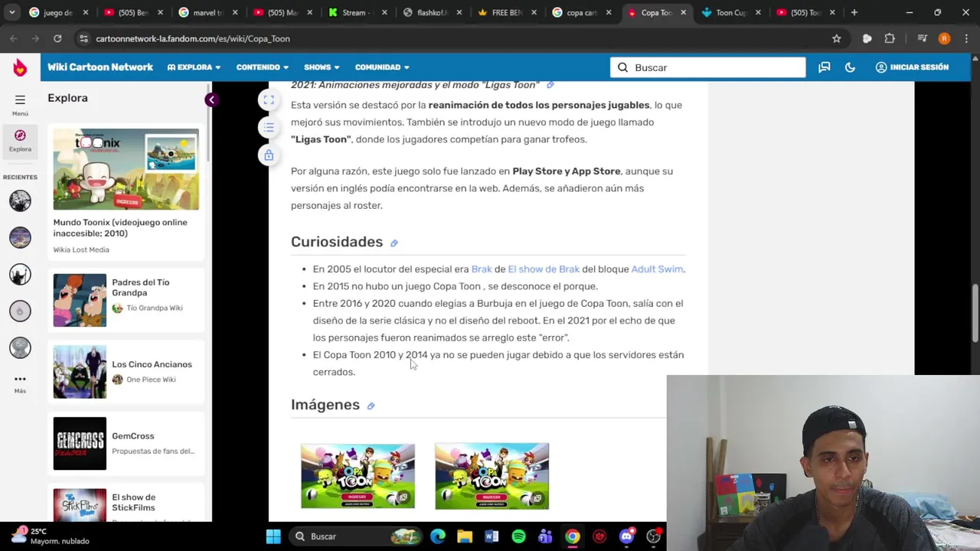Image resolution: width=980 pixels, height=551 pixels.
Task: Open the Adult Swim link
Action: pos(657,269)
